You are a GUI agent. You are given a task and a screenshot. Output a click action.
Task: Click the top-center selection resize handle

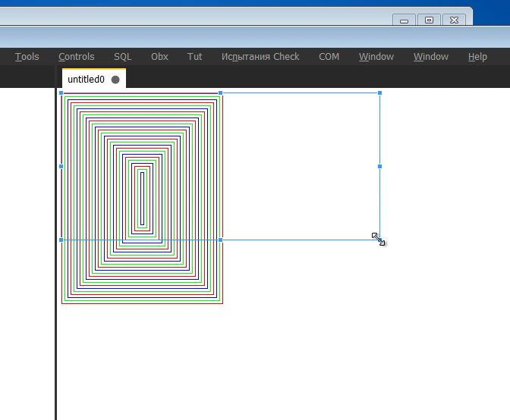(x=220, y=93)
